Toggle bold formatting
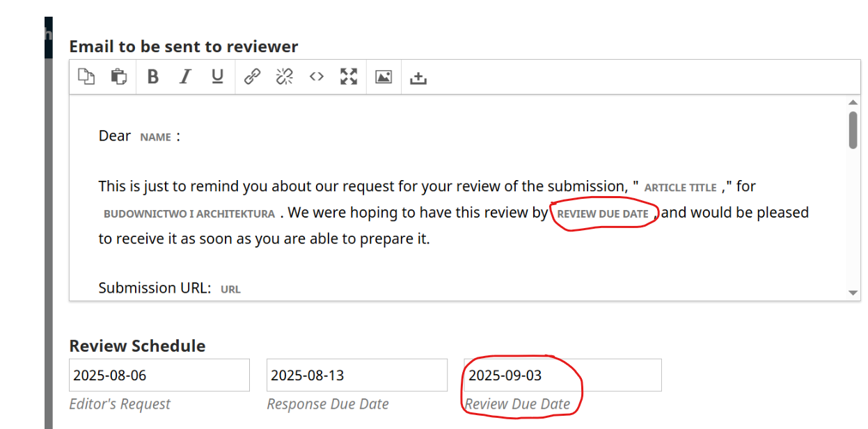The image size is (868, 429). [153, 76]
